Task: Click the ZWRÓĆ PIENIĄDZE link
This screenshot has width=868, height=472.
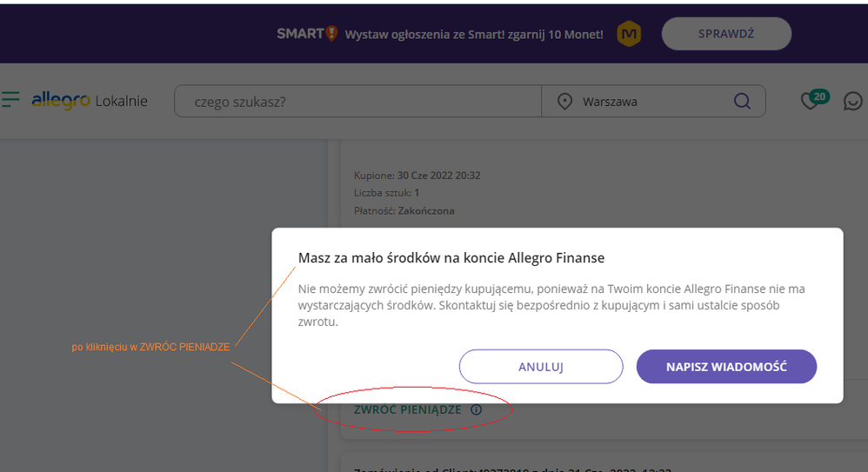Action: click(x=407, y=409)
